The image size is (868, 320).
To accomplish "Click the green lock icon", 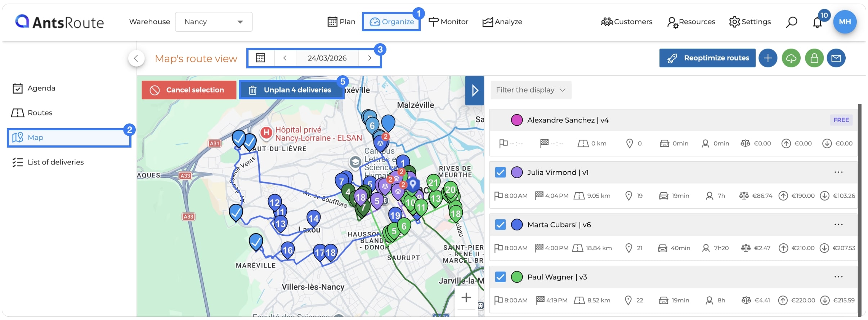I will [814, 58].
